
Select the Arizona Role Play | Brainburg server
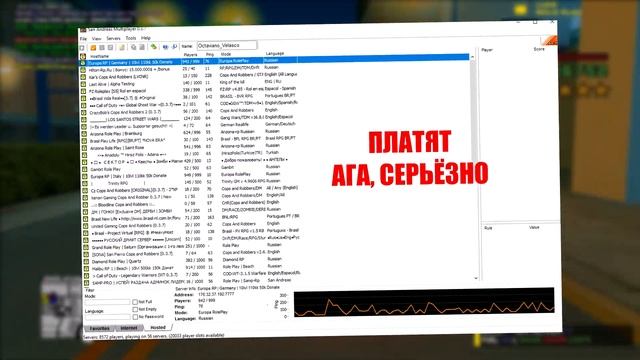116,134
